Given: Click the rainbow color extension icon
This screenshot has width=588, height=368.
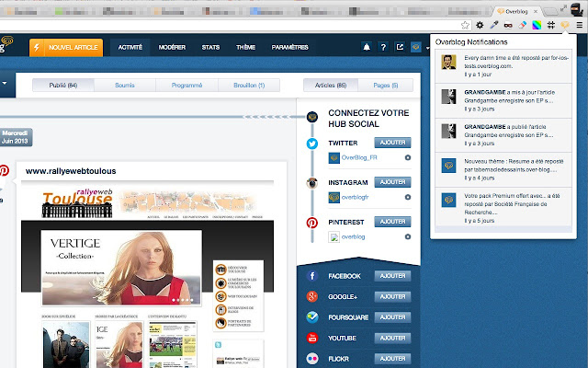Looking at the screenshot, I should click(x=537, y=25).
